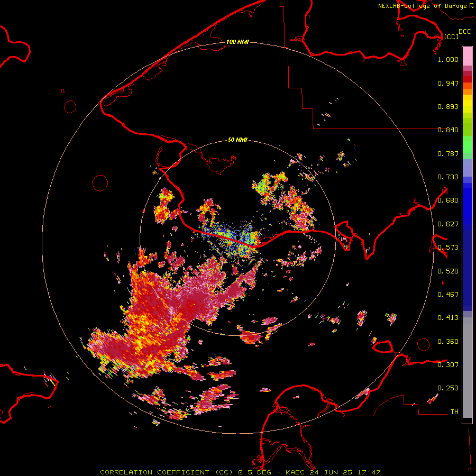This screenshot has width=476, height=476.
Task: Click the KAEC radar site identifier
Action: 295,472
